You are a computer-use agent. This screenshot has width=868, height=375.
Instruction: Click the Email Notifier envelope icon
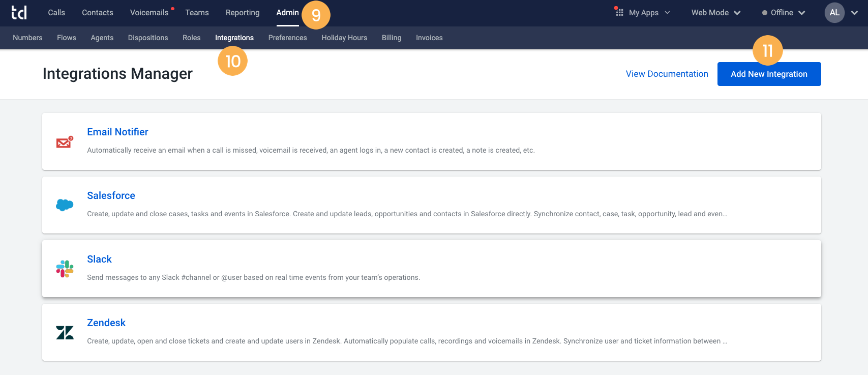pyautogui.click(x=65, y=142)
